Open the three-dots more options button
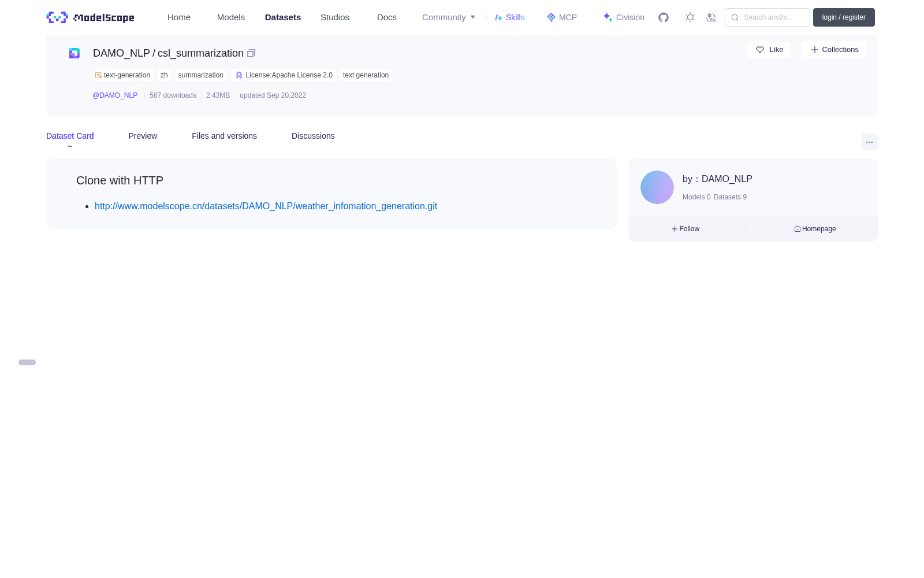This screenshot has height=578, width=924. [869, 142]
